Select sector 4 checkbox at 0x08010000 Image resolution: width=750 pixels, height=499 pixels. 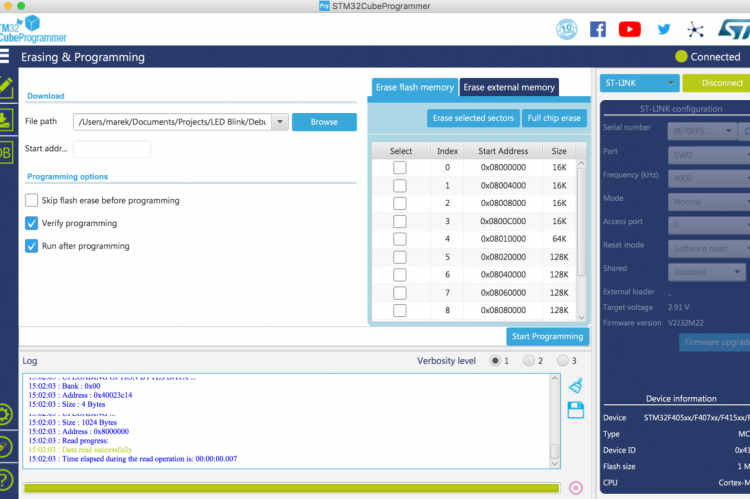[400, 239]
